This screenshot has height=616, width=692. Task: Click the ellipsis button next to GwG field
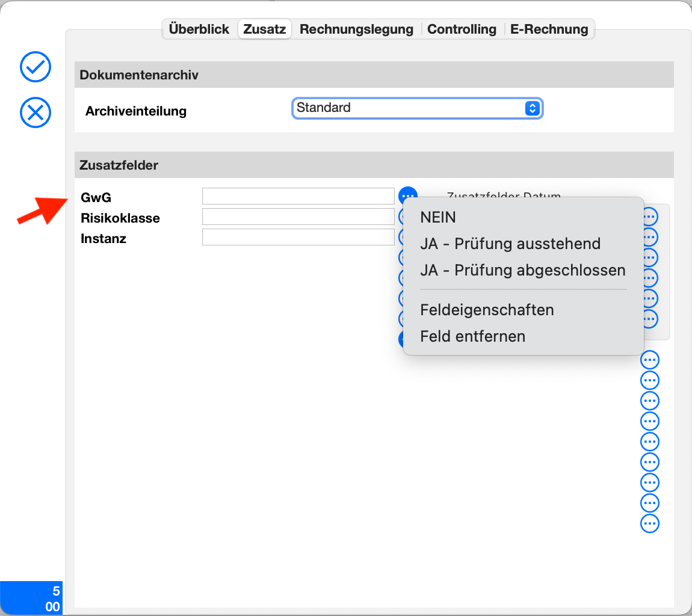pos(407,196)
